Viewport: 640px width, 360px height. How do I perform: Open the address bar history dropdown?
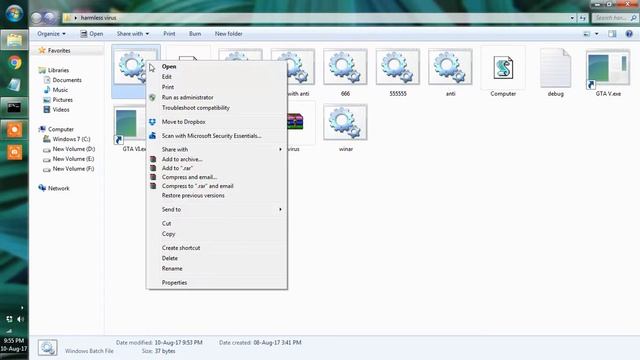(572, 18)
